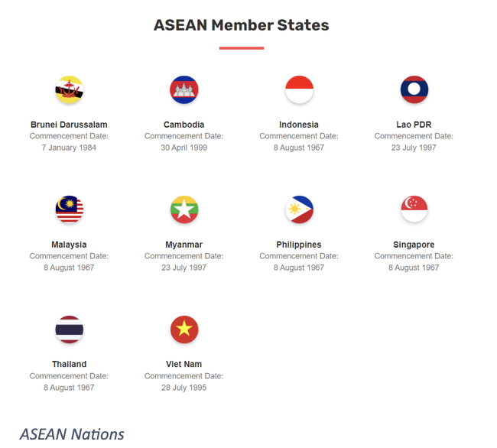Click the Thailand flag icon
Viewport: 497px width, 448px height.
pyautogui.click(x=69, y=330)
